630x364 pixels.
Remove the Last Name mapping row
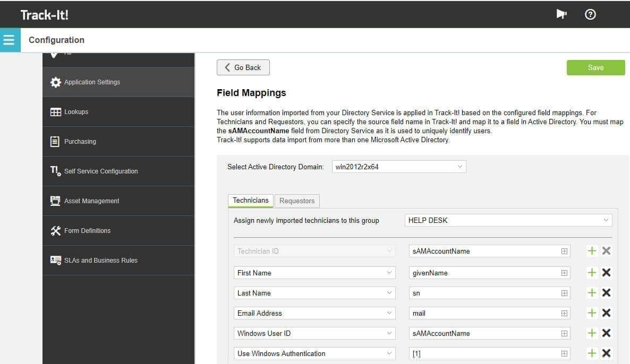[x=606, y=293]
